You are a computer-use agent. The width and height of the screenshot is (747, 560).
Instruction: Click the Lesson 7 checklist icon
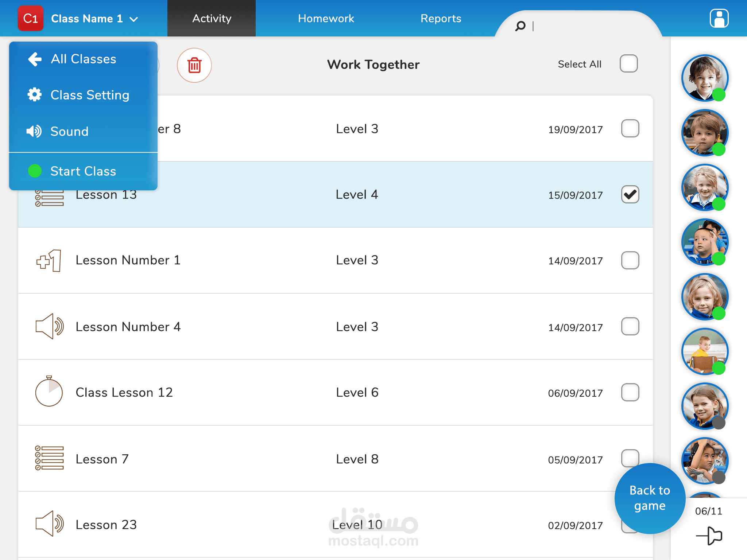pos(49,458)
